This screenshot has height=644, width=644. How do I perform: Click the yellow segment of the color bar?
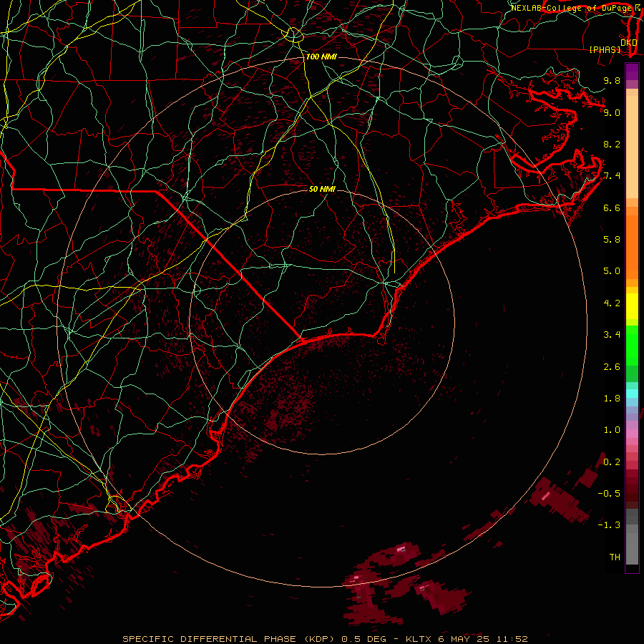tap(632, 306)
